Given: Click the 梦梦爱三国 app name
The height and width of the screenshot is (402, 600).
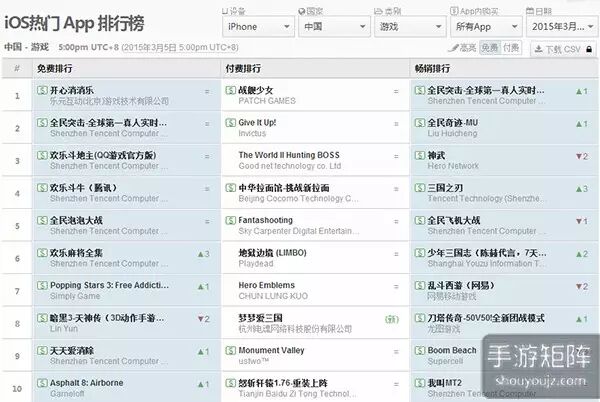Looking at the screenshot, I should (260, 318).
